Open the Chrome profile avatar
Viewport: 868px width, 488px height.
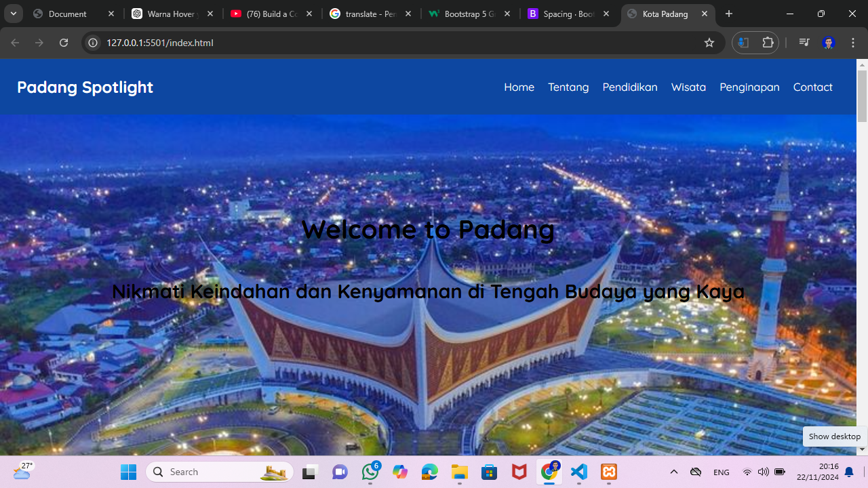[x=828, y=43]
